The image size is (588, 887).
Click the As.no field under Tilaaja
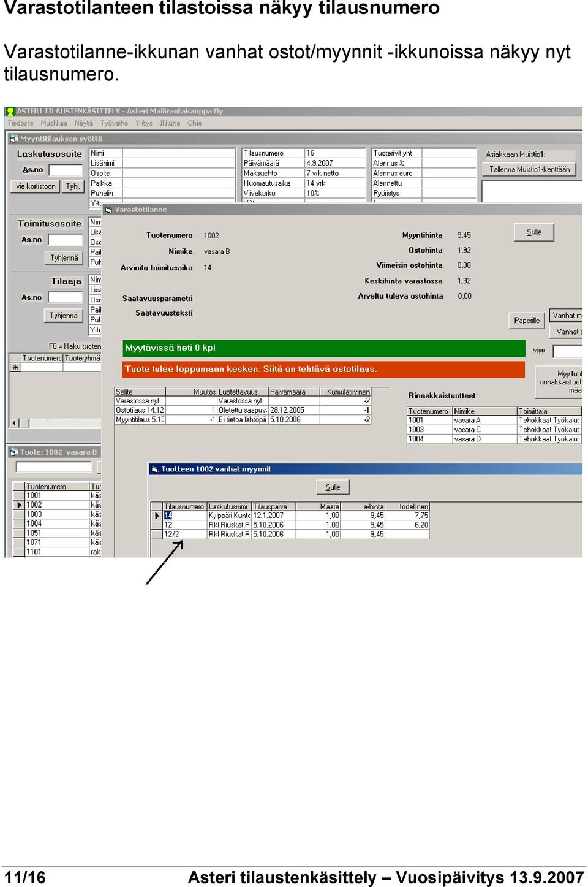pyautogui.click(x=66, y=297)
